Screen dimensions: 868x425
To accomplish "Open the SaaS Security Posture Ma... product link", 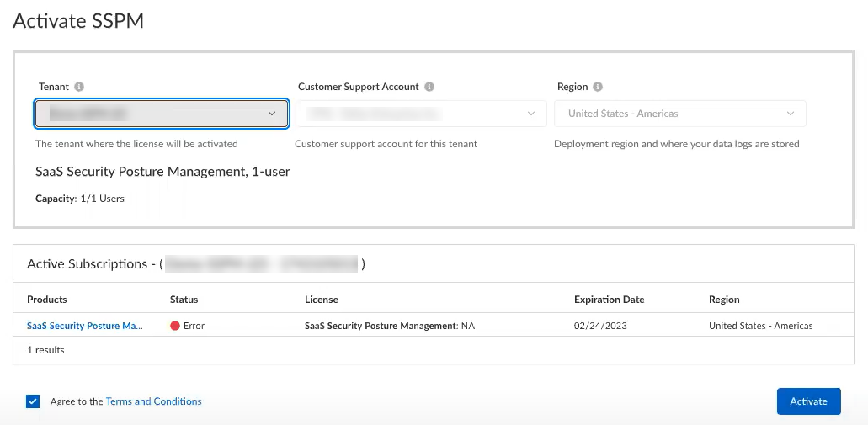I will (84, 326).
